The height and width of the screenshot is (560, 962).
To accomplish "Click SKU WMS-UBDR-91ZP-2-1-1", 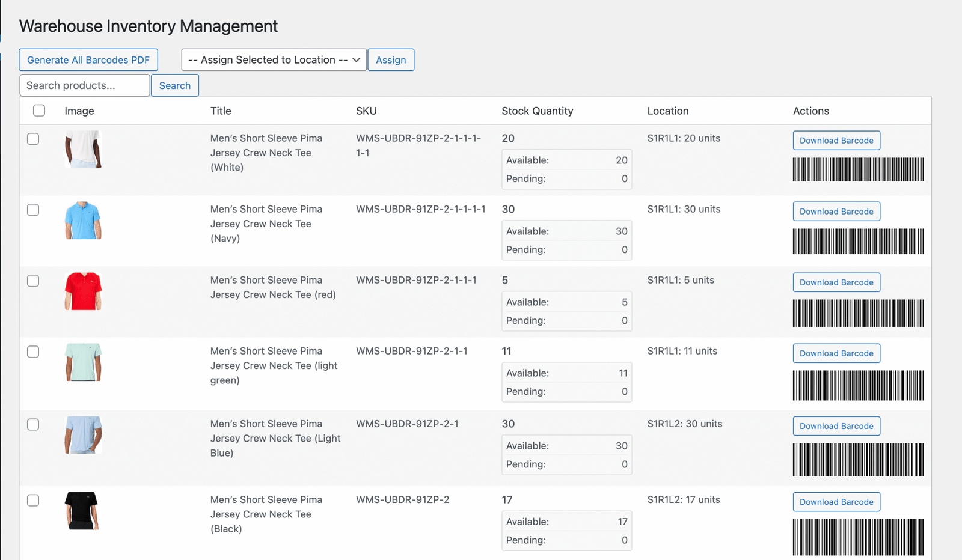I will pyautogui.click(x=412, y=351).
